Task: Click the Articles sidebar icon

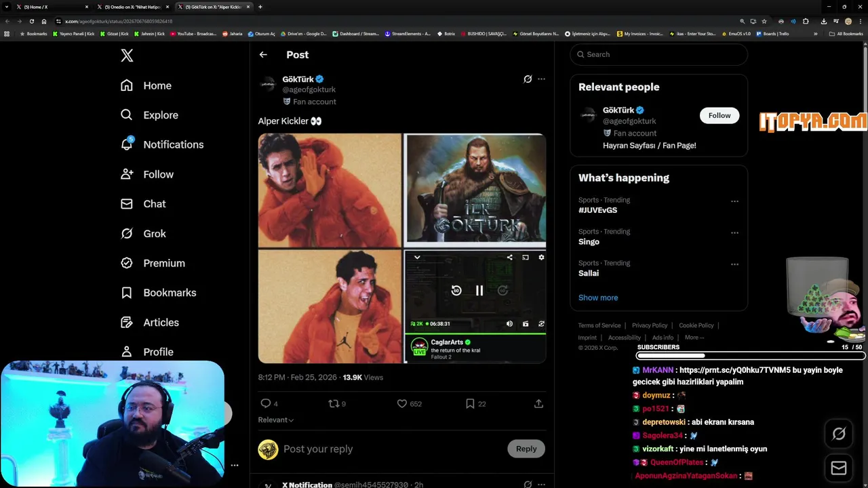Action: tap(127, 323)
